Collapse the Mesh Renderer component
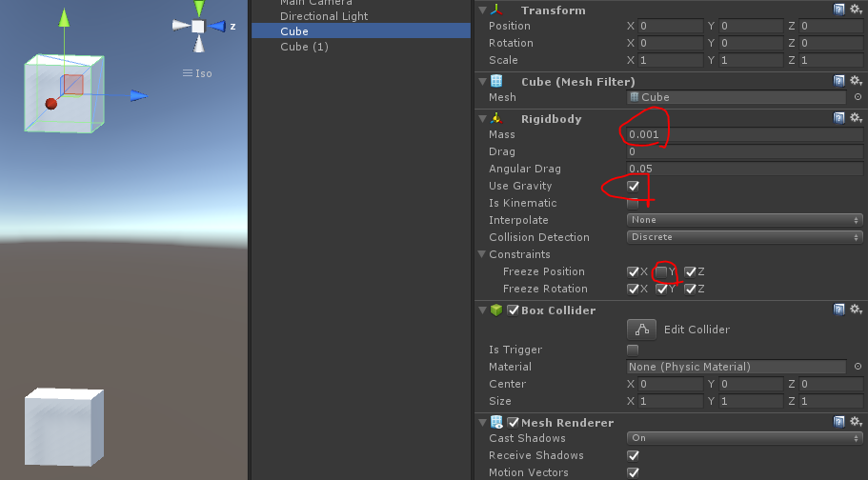This screenshot has width=868, height=480. (x=482, y=423)
